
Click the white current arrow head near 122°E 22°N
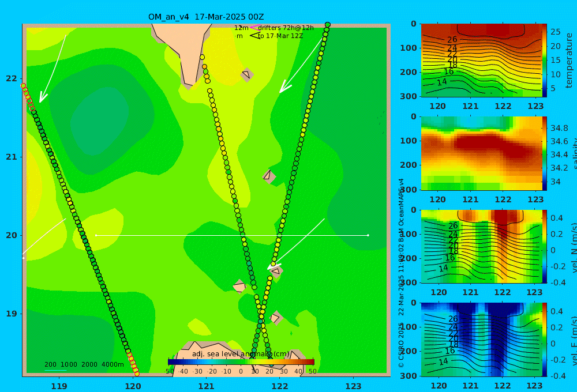click(284, 88)
